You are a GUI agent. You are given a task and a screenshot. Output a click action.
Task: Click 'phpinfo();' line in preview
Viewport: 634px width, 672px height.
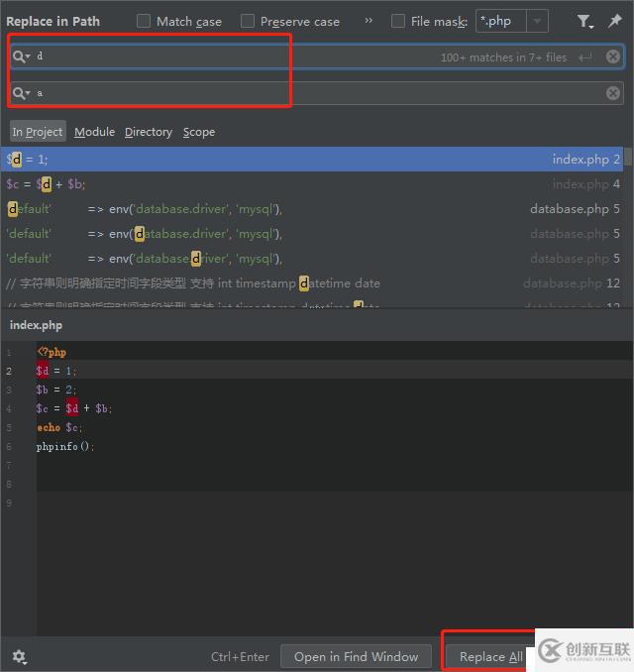(x=65, y=447)
